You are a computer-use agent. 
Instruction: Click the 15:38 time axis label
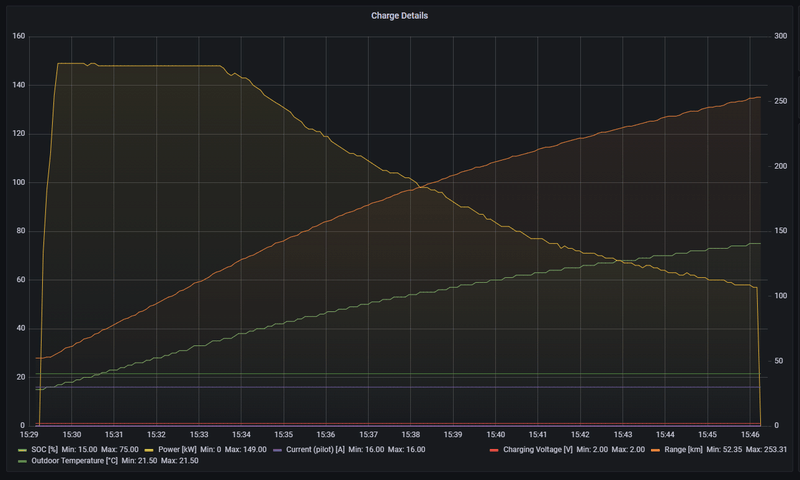click(411, 435)
